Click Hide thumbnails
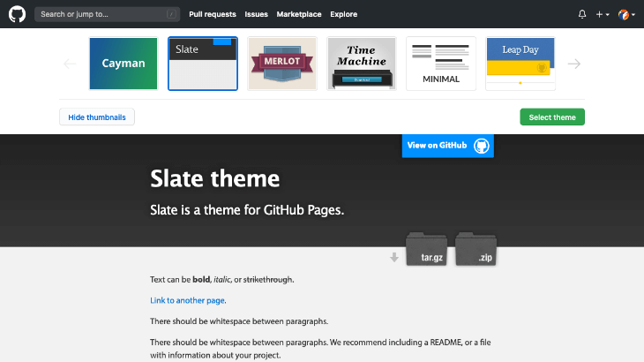The width and height of the screenshot is (644, 362). tap(97, 117)
